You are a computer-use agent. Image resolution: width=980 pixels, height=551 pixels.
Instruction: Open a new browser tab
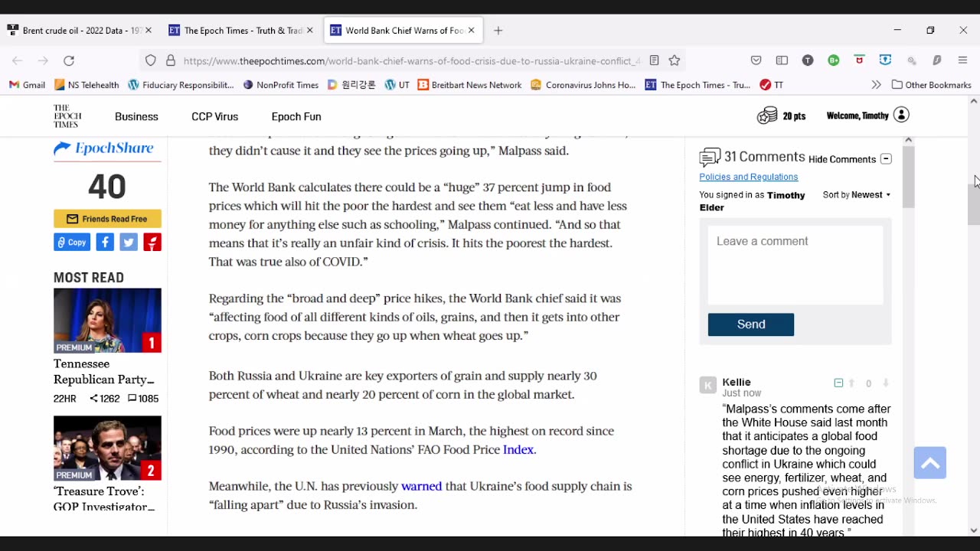pos(498,31)
